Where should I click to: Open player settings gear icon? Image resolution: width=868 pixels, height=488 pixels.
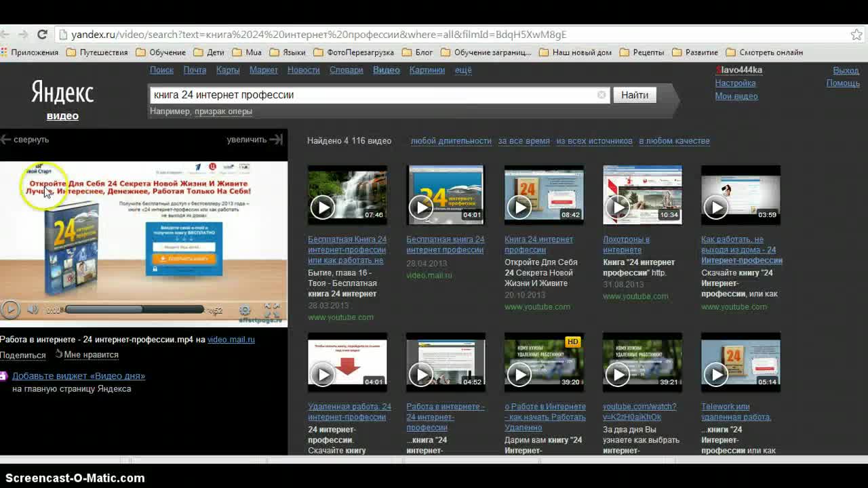pyautogui.click(x=245, y=310)
